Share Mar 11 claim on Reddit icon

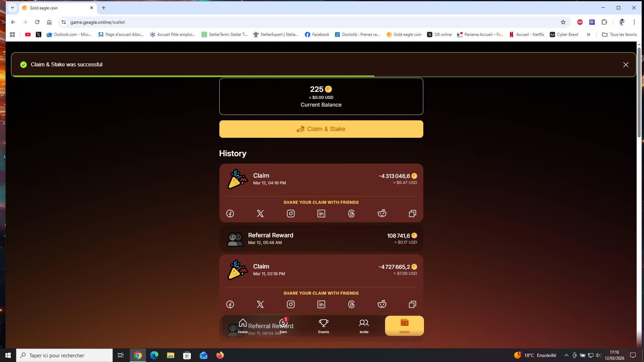[x=382, y=304]
